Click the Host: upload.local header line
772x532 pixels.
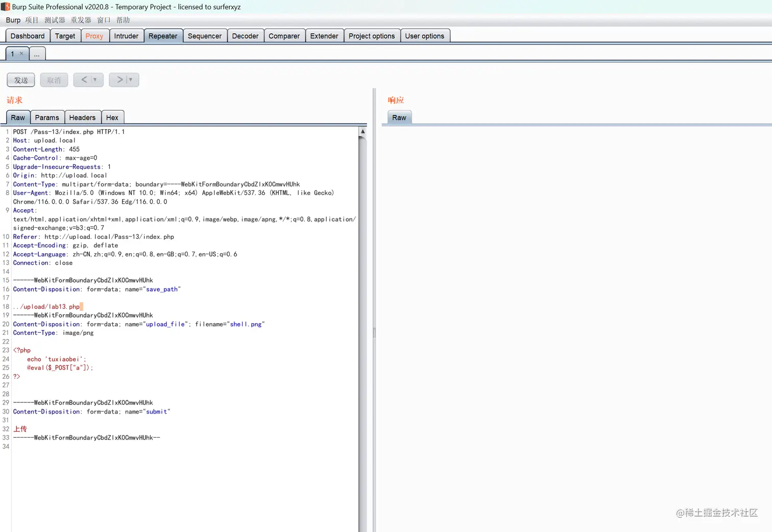point(44,140)
